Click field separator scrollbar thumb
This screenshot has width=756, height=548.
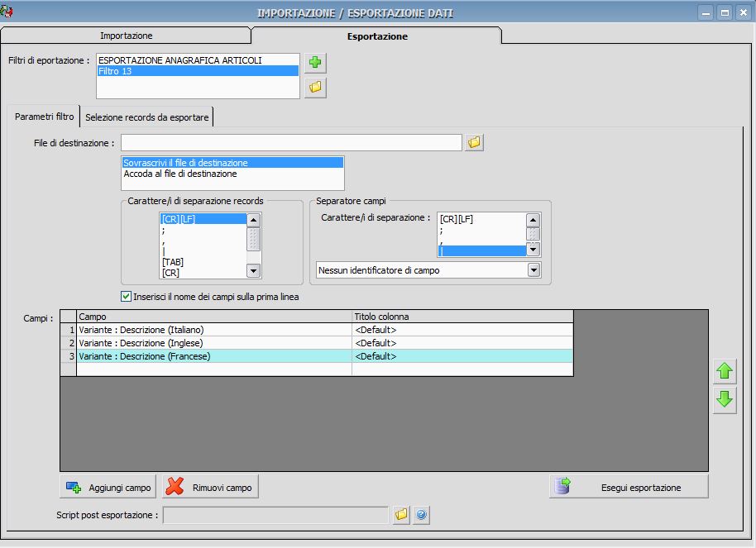click(533, 234)
